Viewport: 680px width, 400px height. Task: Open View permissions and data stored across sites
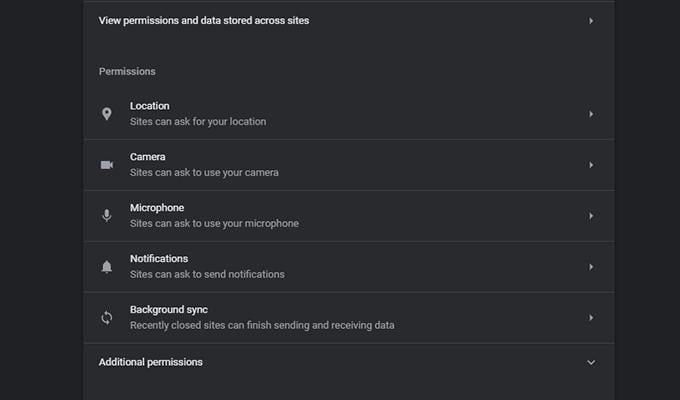(349, 21)
